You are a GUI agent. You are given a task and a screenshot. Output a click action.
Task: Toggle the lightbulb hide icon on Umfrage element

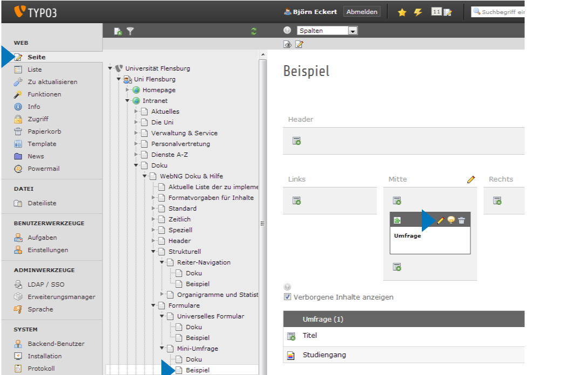click(x=451, y=220)
